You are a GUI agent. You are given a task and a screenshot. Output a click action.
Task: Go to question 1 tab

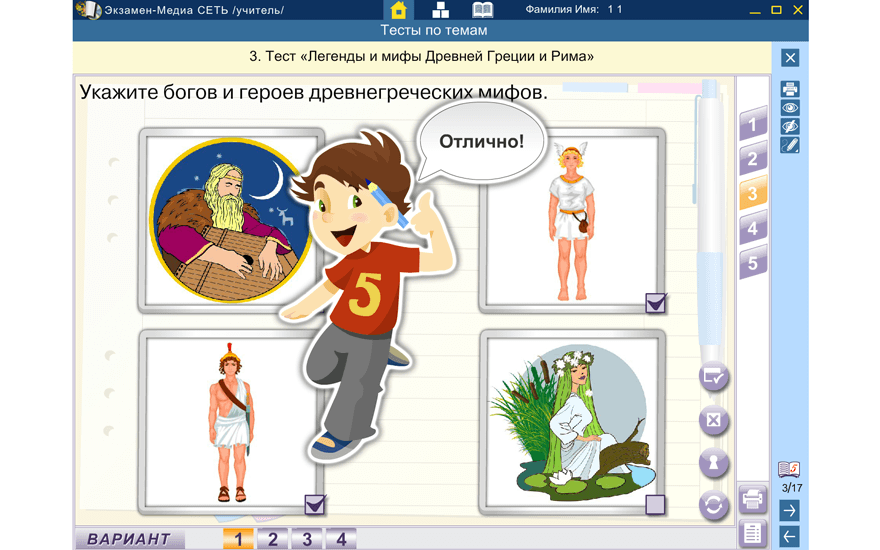753,124
